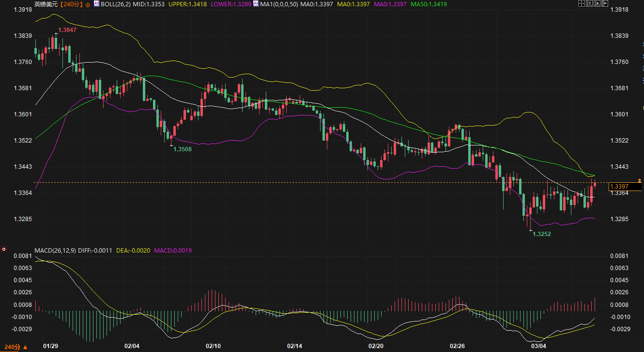Click the orange marker on the price line

(x=640, y=180)
